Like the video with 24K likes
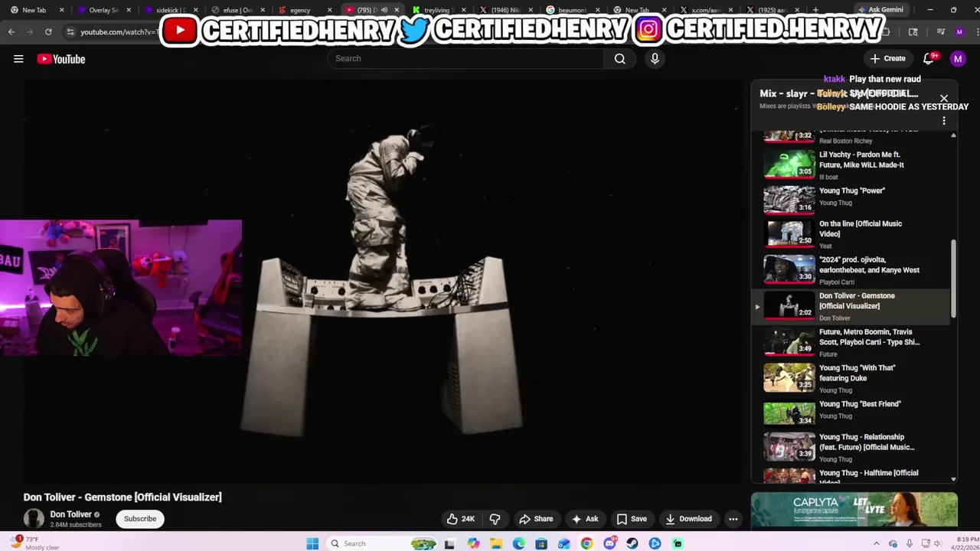Screen dimensions: 980x551 [x=461, y=519]
